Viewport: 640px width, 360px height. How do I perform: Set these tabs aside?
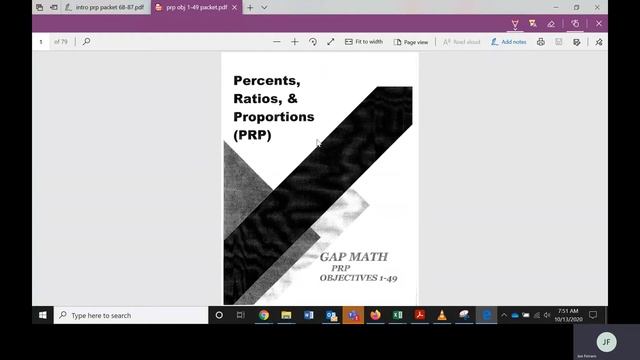[x=53, y=7]
